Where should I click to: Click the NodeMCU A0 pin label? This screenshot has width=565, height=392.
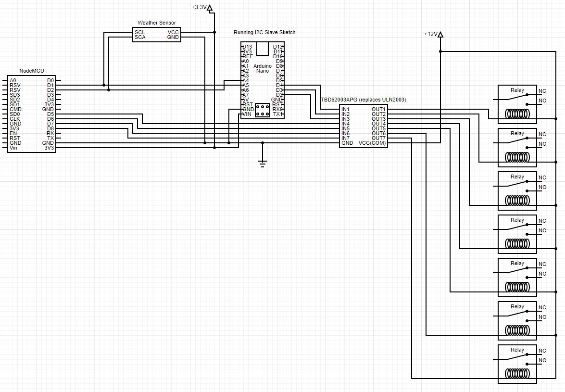13,80
